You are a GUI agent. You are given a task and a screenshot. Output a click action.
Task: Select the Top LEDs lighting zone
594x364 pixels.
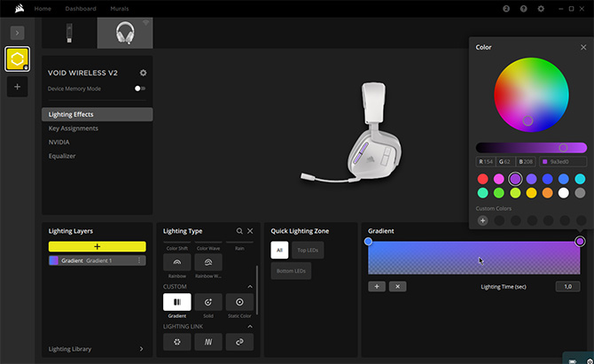[x=308, y=250]
